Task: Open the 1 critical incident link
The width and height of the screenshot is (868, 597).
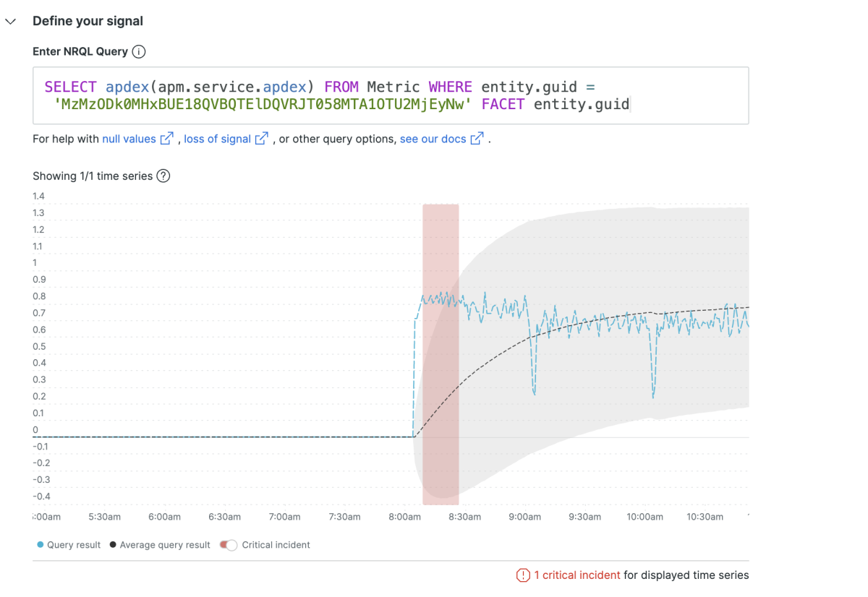Action: [576, 575]
